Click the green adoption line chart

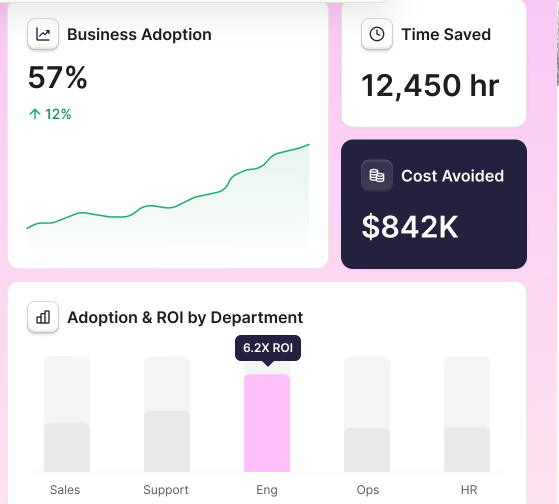[168, 196]
